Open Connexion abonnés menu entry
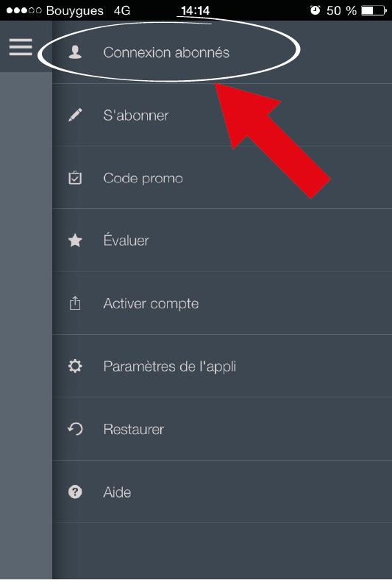Image resolution: width=392 pixels, height=582 pixels. [x=222, y=52]
